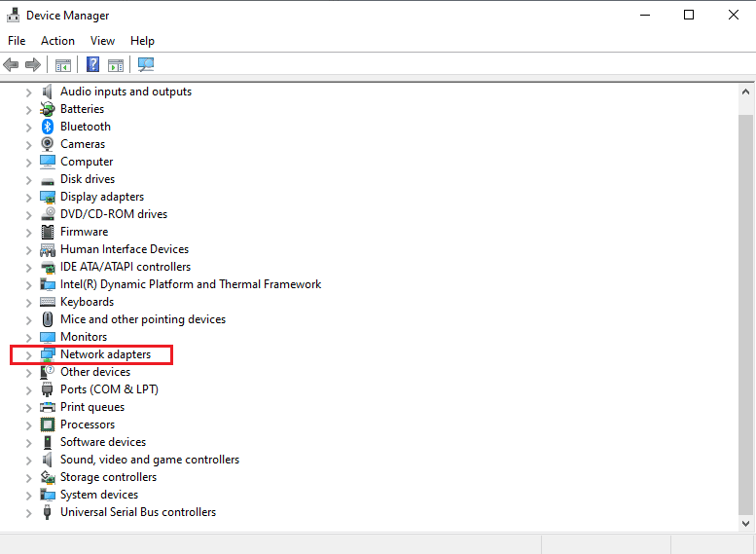756x554 pixels.
Task: Expand the System devices chevron
Action: [x=28, y=496]
